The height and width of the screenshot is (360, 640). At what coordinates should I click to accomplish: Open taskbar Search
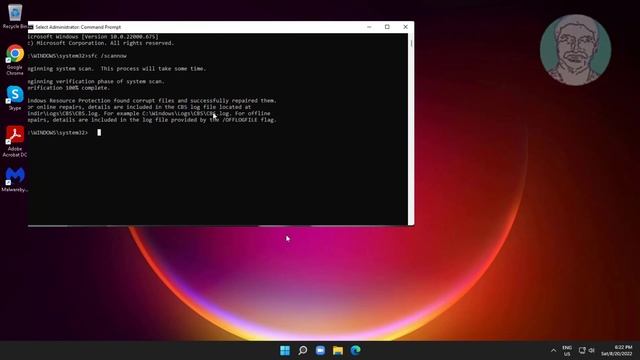[x=302, y=350]
